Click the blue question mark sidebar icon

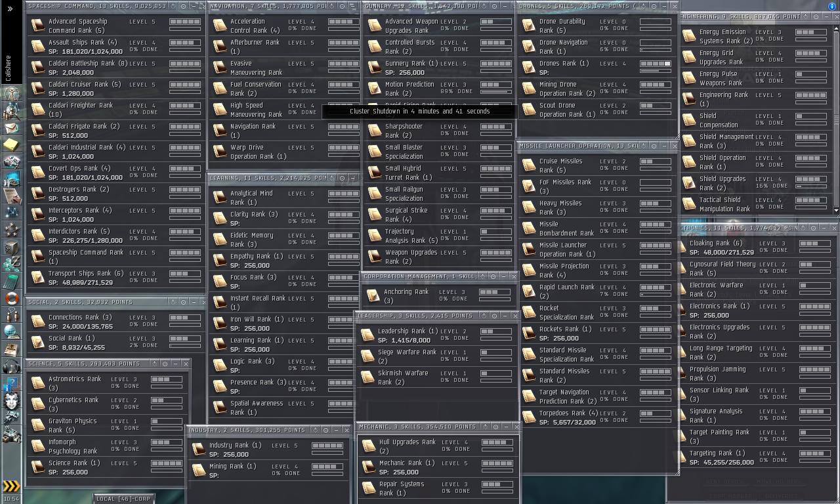point(11,384)
